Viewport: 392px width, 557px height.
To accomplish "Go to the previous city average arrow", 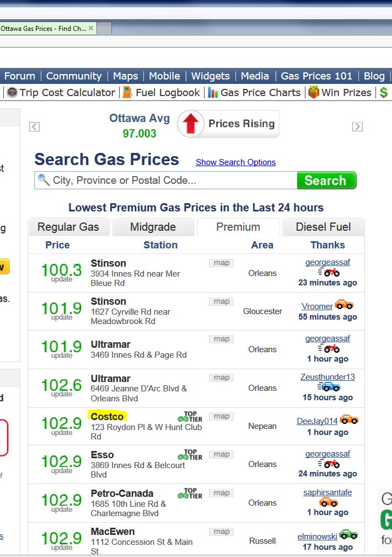I will (34, 127).
